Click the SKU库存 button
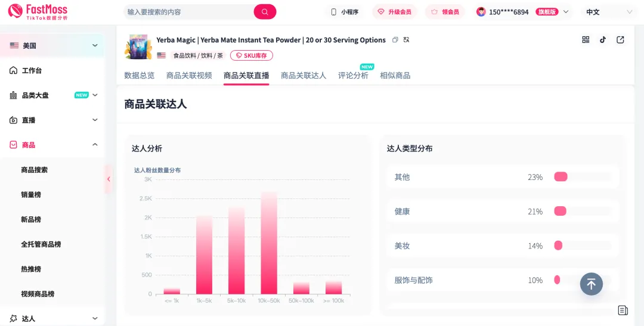 pos(252,55)
